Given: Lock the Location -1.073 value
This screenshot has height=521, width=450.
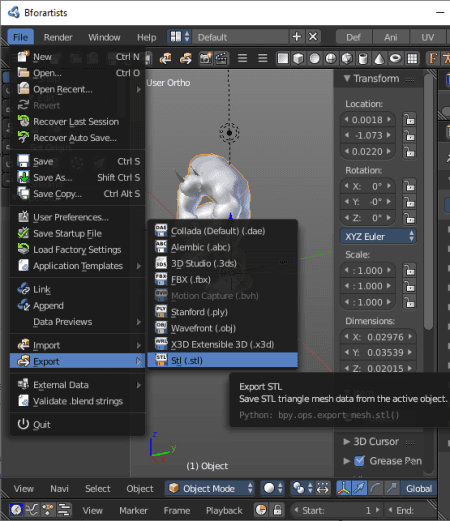Looking at the screenshot, I should (409, 135).
